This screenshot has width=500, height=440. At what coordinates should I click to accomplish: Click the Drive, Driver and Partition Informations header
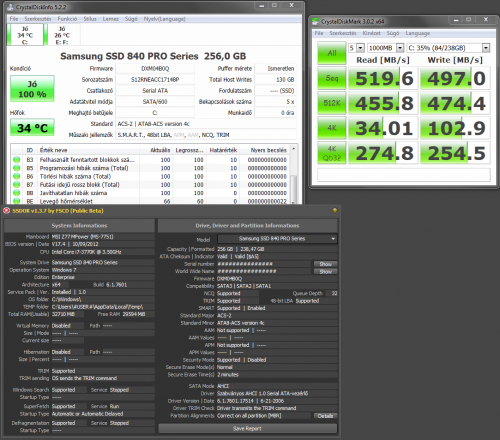pos(247,226)
